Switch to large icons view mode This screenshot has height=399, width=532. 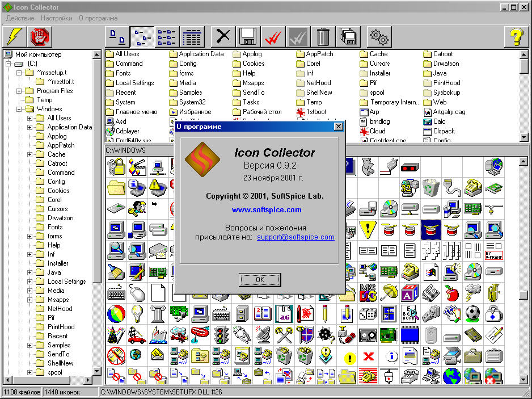(117, 37)
